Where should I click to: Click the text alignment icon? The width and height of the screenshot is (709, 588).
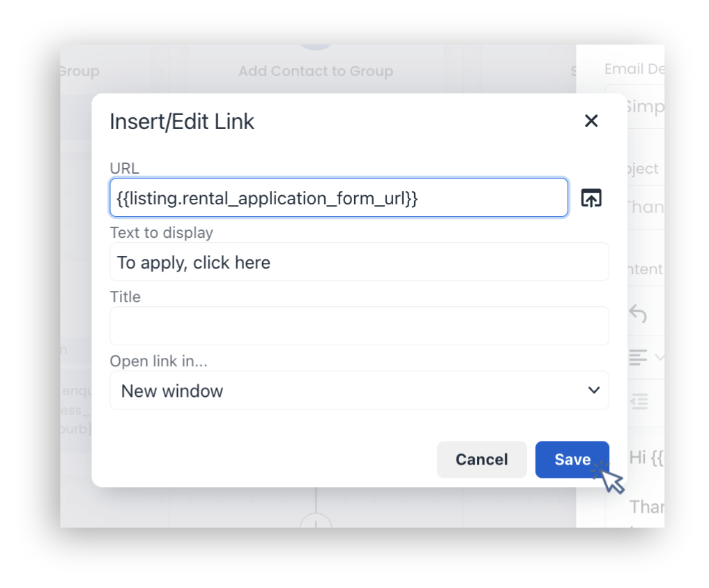(638, 357)
